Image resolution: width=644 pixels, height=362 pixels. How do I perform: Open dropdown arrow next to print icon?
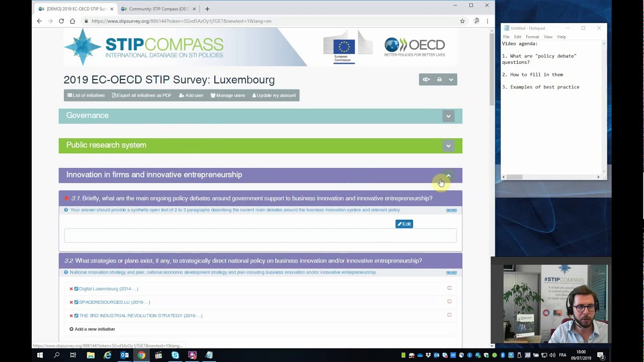pyautogui.click(x=451, y=79)
